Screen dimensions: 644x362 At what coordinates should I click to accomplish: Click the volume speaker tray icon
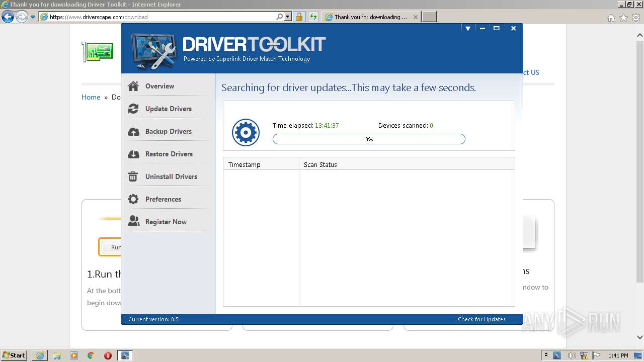(572, 355)
